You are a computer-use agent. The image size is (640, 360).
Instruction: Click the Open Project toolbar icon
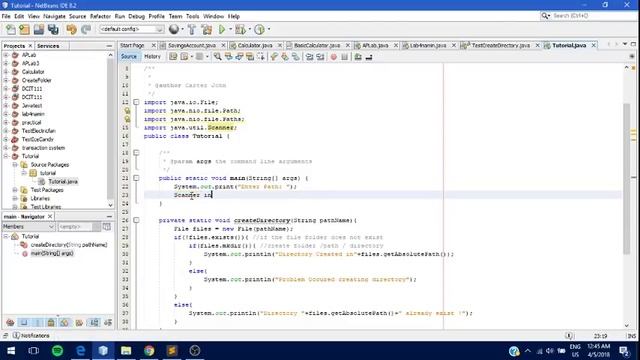pyautogui.click(x=39, y=29)
